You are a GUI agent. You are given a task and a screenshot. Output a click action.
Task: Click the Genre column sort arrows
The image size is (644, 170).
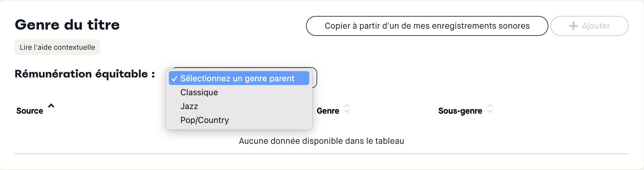(347, 109)
